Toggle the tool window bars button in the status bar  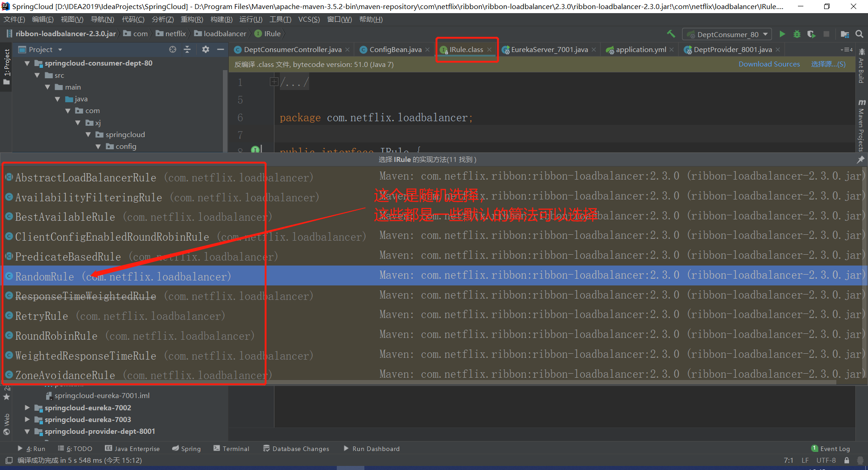click(9, 461)
